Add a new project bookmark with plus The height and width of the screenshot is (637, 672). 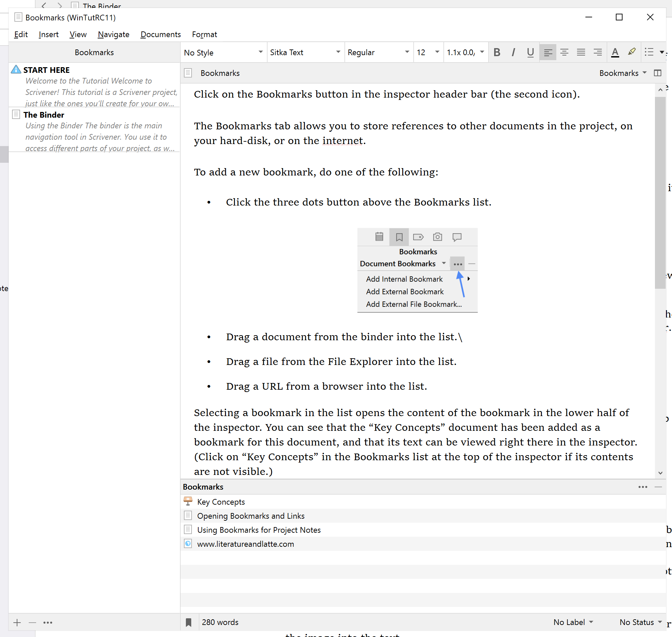(17, 622)
